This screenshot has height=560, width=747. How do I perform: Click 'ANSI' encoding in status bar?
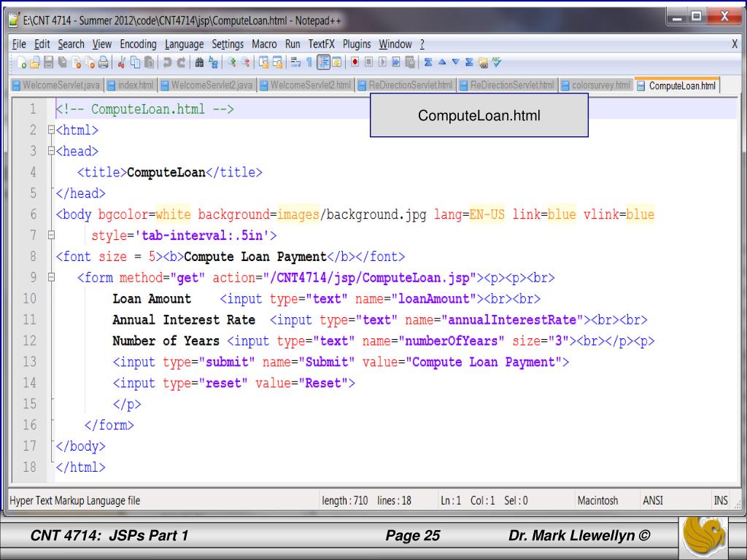point(653,500)
